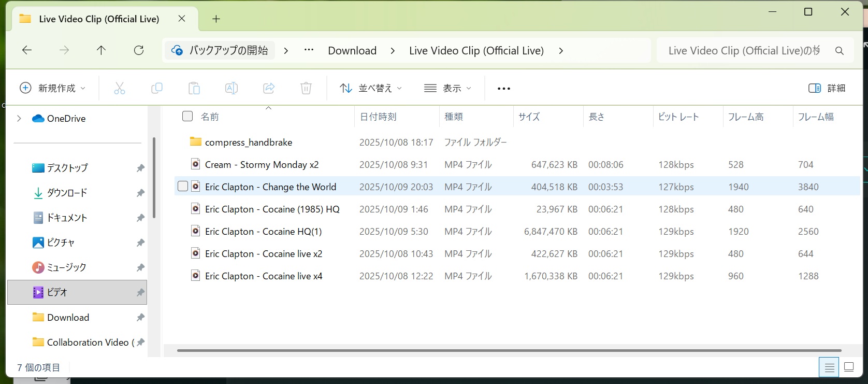868x384 pixels.
Task: Click the Rename icon in toolbar
Action: 232,88
